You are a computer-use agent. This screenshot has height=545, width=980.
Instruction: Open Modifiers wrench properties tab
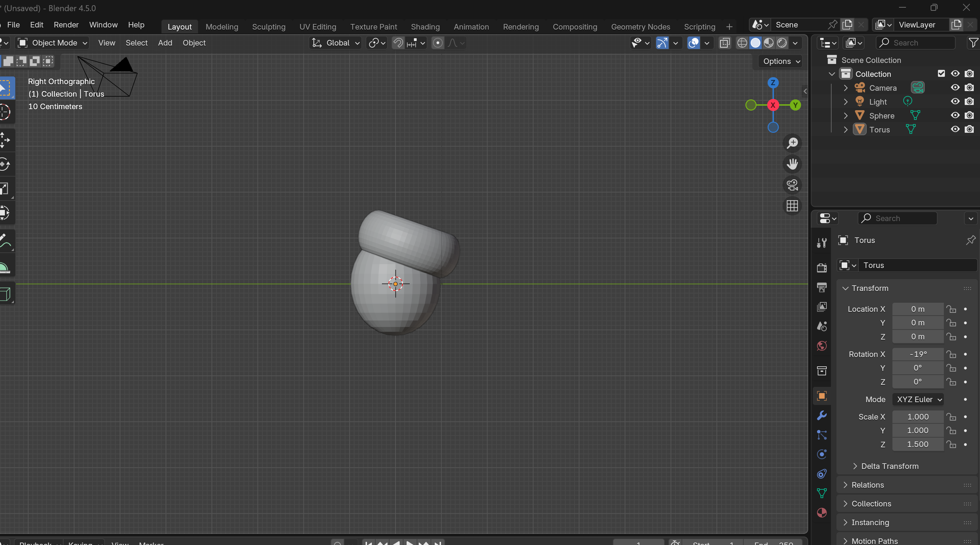click(x=822, y=415)
